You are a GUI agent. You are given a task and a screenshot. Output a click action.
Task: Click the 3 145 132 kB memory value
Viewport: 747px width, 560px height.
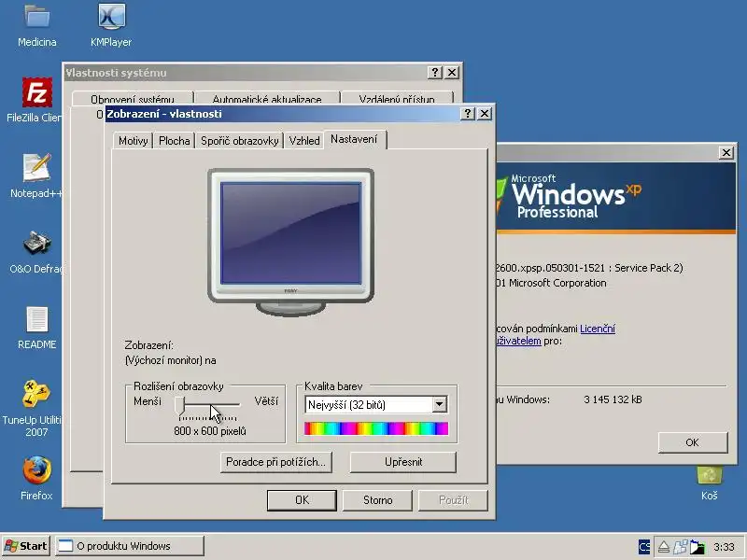point(613,399)
